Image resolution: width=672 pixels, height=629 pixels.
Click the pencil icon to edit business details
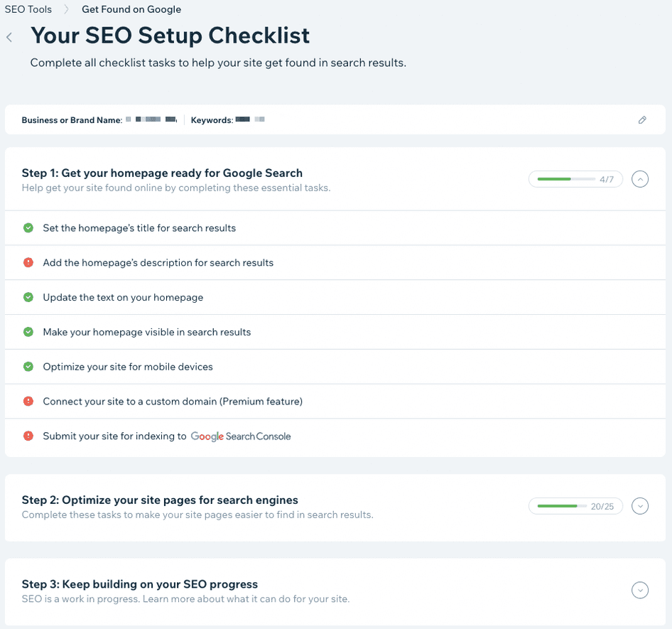643,119
